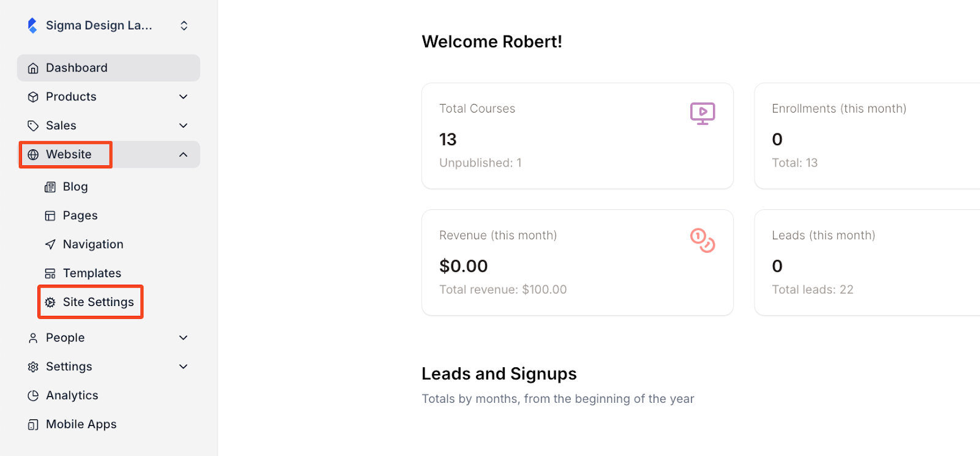This screenshot has width=980, height=456.
Task: Click the Revenue coins icon
Action: [x=703, y=240]
